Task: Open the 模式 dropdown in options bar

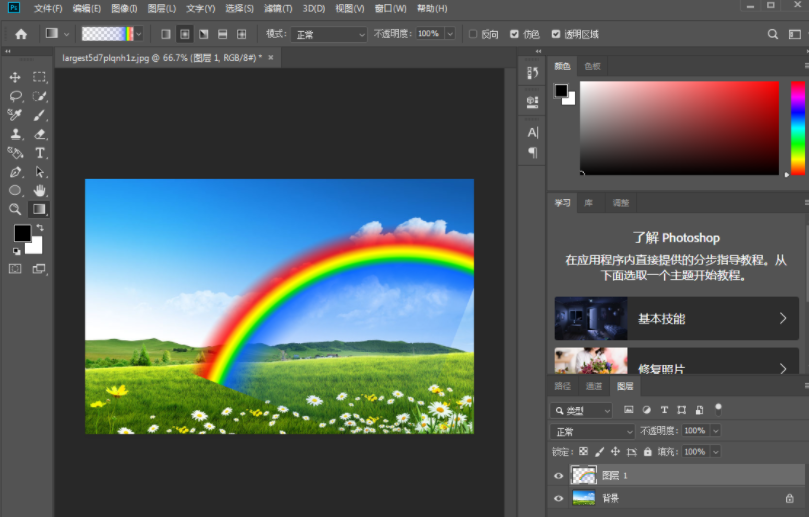Action: click(329, 35)
